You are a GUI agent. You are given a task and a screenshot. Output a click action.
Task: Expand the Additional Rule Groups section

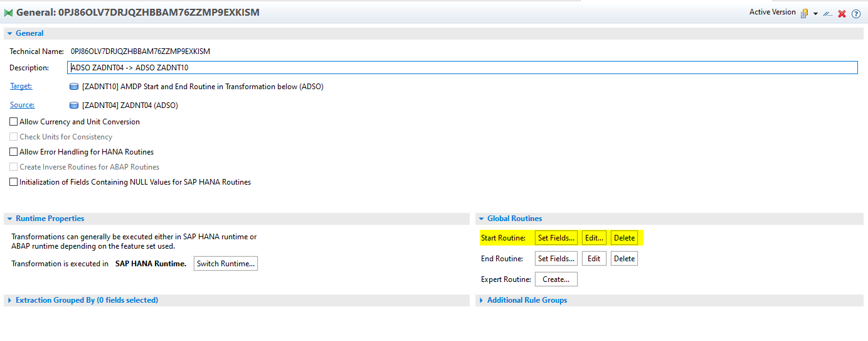click(481, 301)
